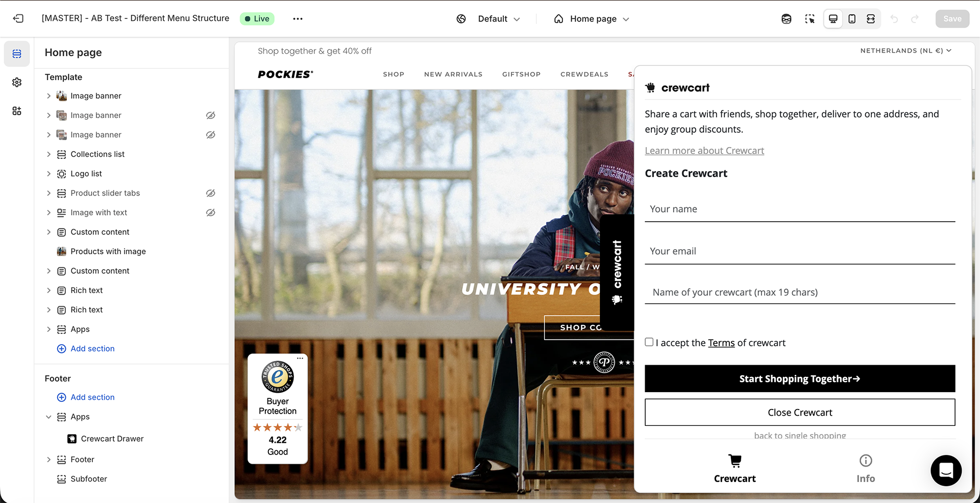This screenshot has width=980, height=503.
Task: Open the Home page template dropdown
Action: pos(592,19)
